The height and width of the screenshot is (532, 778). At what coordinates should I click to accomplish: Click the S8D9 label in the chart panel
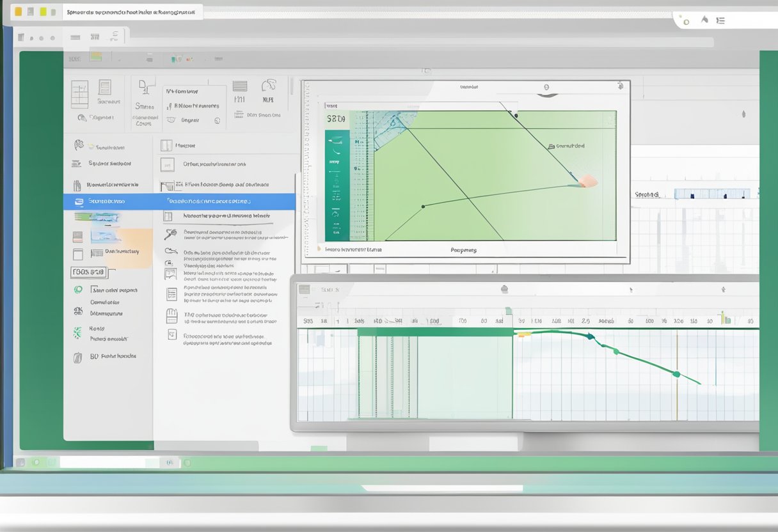pyautogui.click(x=336, y=119)
